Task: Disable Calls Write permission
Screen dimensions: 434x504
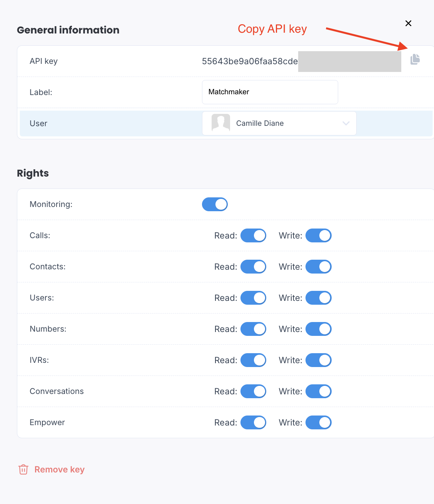Action: click(319, 235)
